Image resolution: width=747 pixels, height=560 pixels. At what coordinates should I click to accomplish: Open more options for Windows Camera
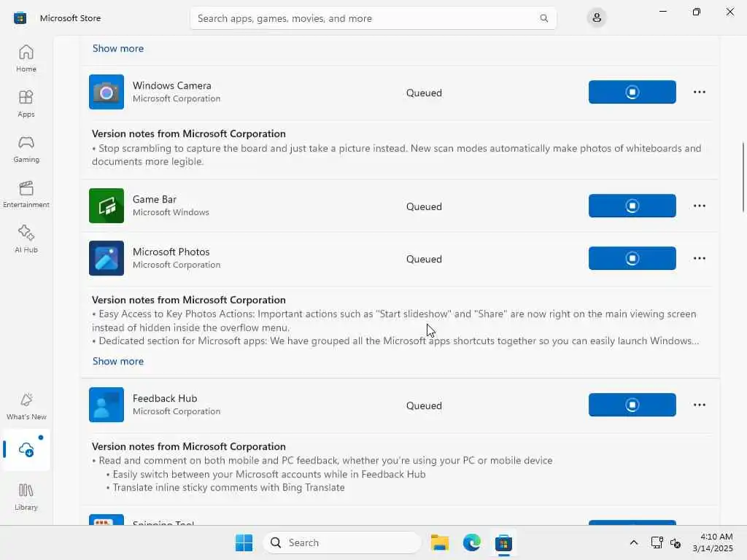pos(700,92)
